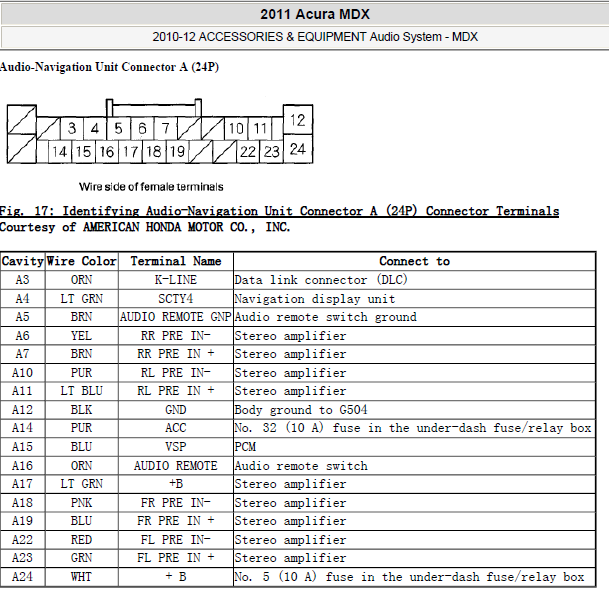Screen dimensions: 609x603
Task: Click 'Wire side of female terminals' caption
Action: click(x=151, y=187)
